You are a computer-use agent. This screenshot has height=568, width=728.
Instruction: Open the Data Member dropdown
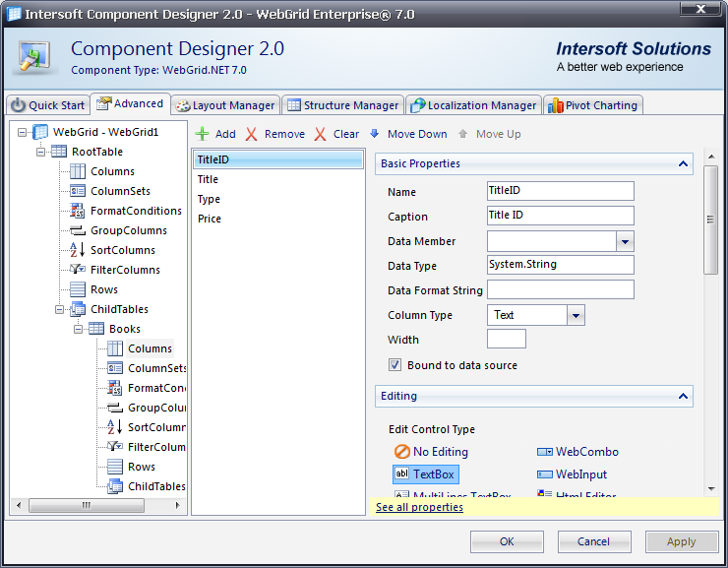625,241
